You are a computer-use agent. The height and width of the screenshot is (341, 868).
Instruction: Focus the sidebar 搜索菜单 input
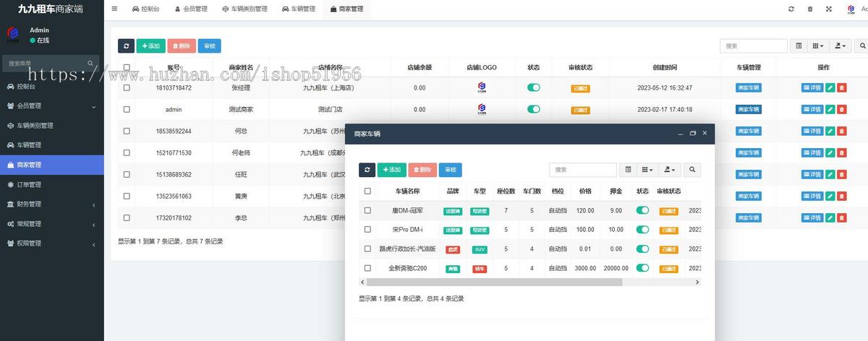[45, 64]
